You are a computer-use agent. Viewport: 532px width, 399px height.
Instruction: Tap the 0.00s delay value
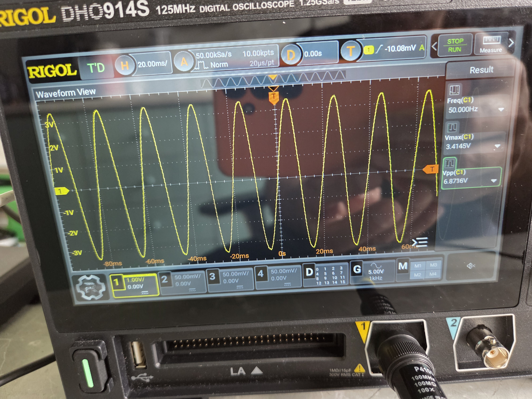pyautogui.click(x=313, y=53)
